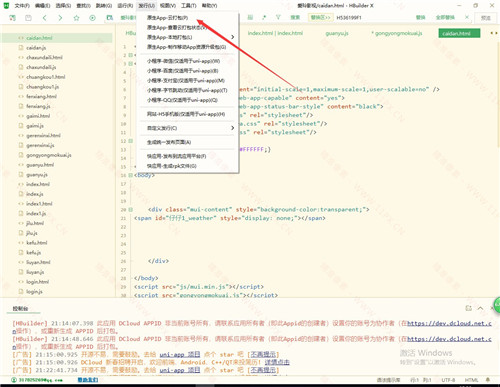The height and width of the screenshot is (387, 500).
Task: Go forward with the right arrow toolbar icon
Action: tap(60, 18)
